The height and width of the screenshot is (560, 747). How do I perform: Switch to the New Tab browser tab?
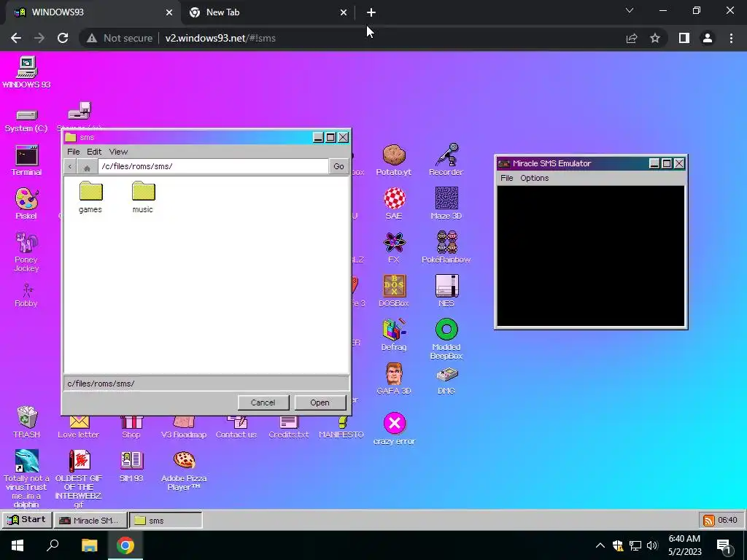pos(267,12)
